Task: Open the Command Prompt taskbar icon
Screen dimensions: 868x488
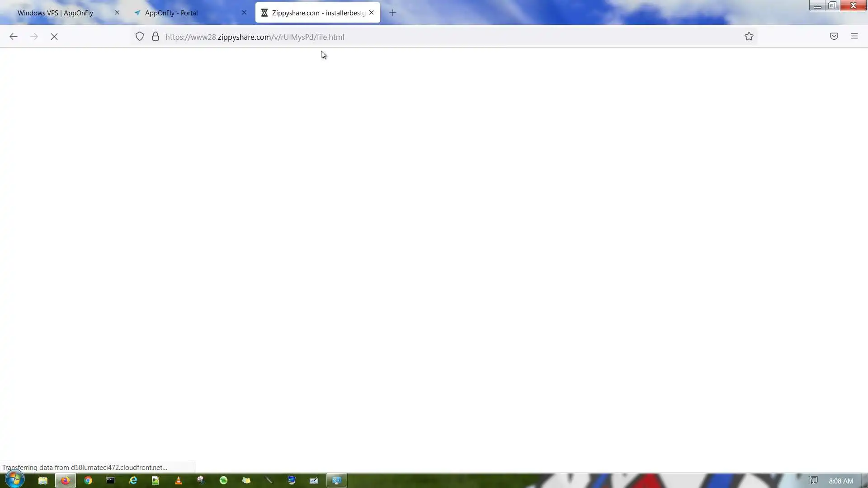Action: click(x=110, y=480)
